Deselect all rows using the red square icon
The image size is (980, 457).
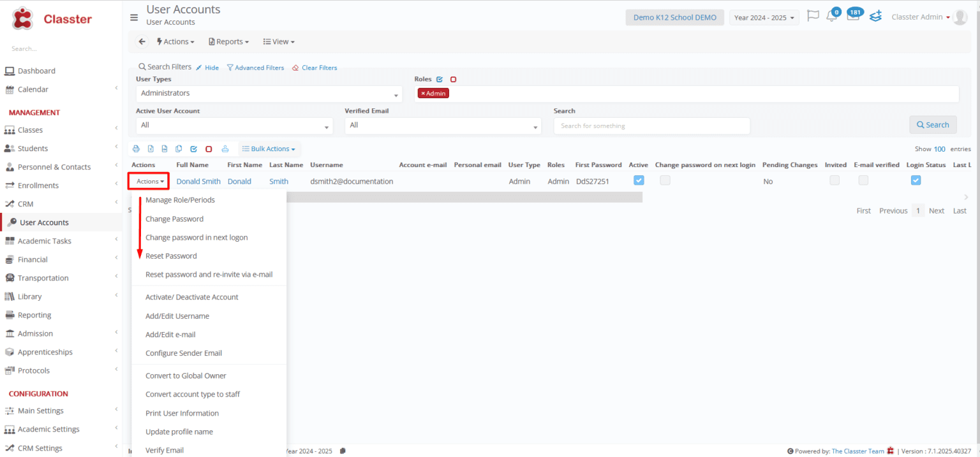pyautogui.click(x=209, y=149)
